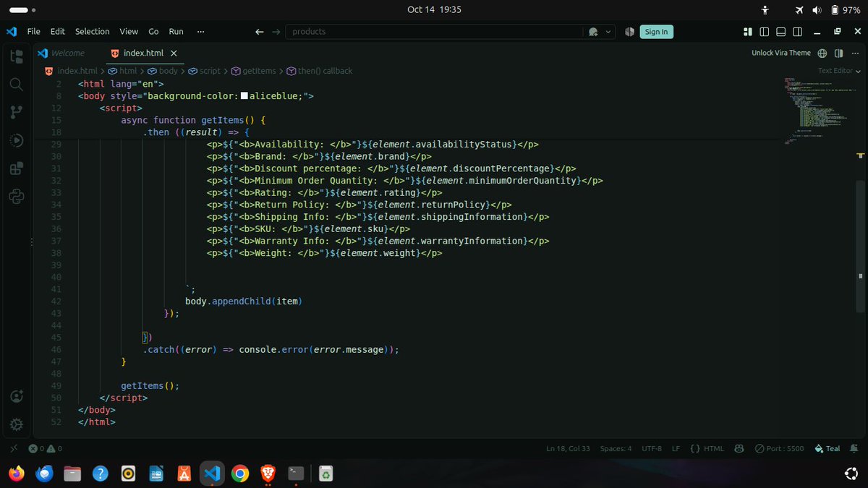
Task: Open the Search view in activity bar
Action: 16,84
